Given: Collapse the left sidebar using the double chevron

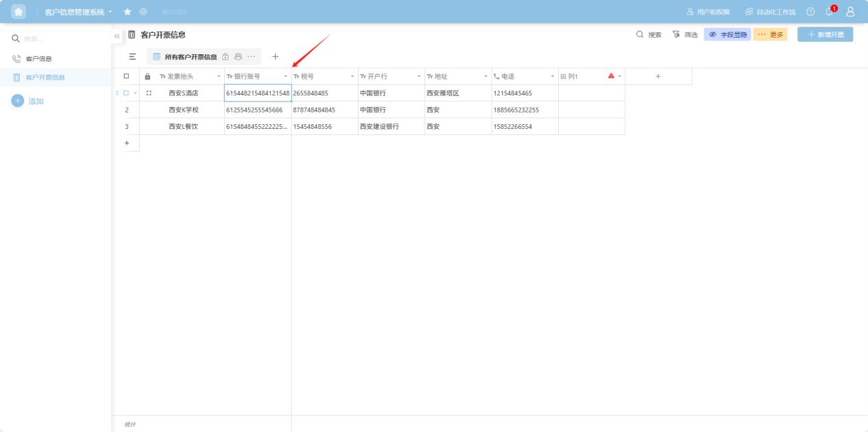Looking at the screenshot, I should [117, 36].
